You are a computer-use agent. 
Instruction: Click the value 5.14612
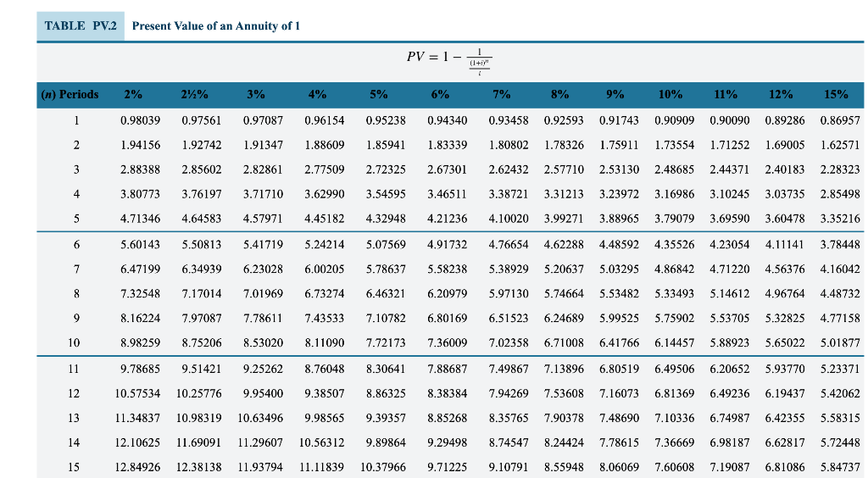[x=730, y=294]
